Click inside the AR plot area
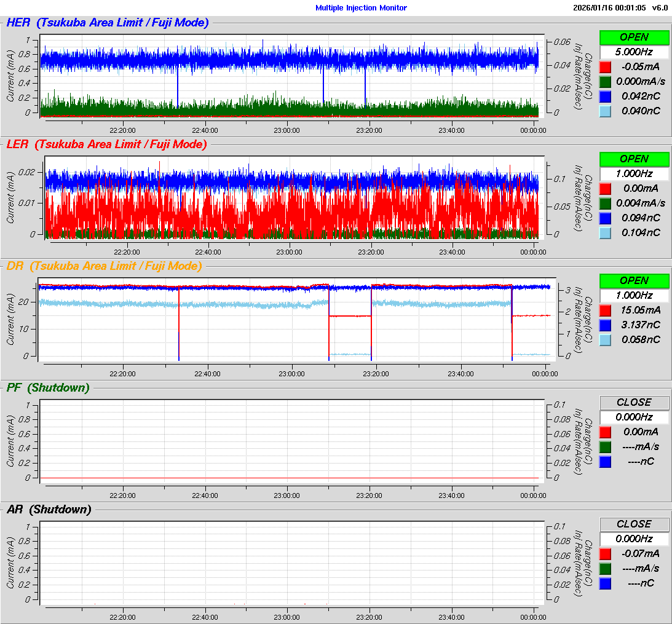Image resolution: width=672 pixels, height=624 pixels. click(x=291, y=563)
